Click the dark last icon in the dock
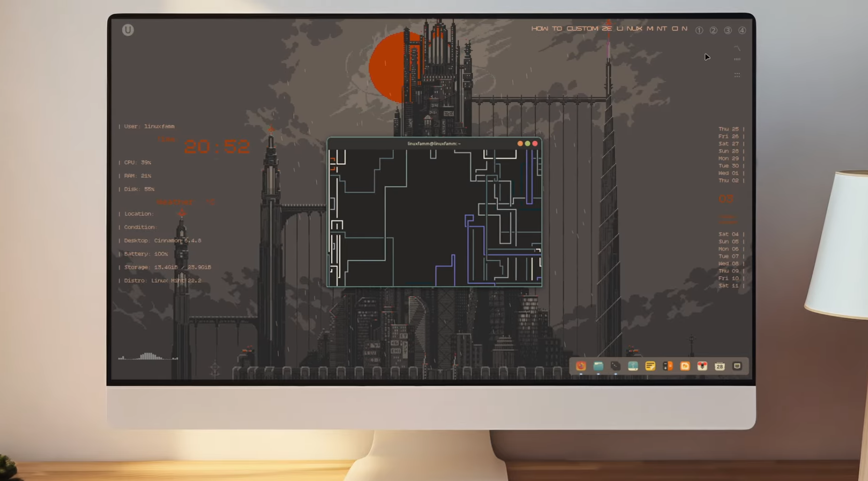The width and height of the screenshot is (868, 481). tap(737, 366)
